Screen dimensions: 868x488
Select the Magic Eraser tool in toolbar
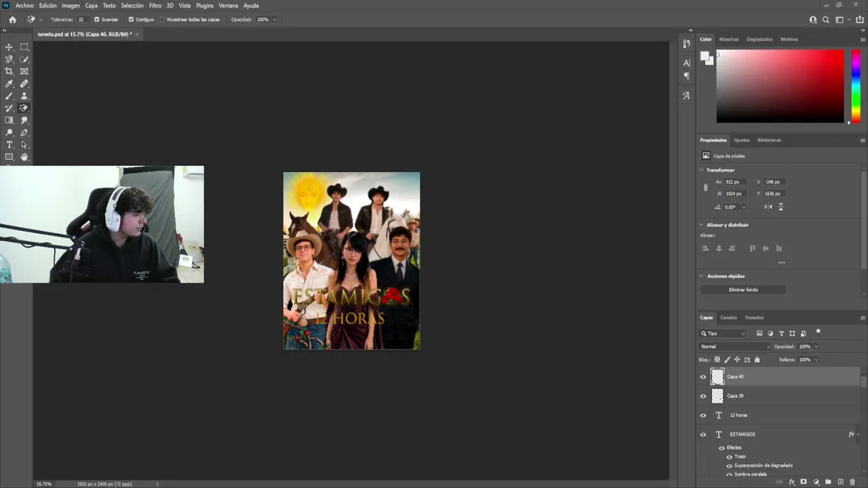(x=24, y=108)
